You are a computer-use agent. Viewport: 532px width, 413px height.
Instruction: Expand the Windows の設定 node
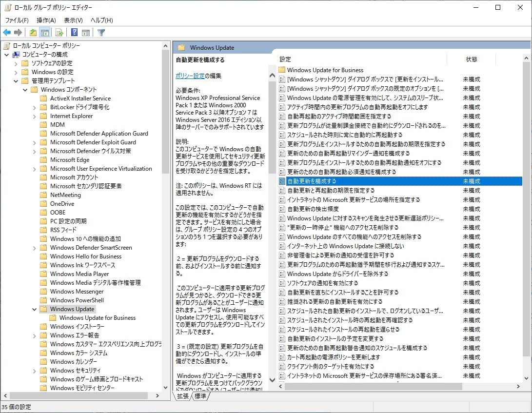16,72
